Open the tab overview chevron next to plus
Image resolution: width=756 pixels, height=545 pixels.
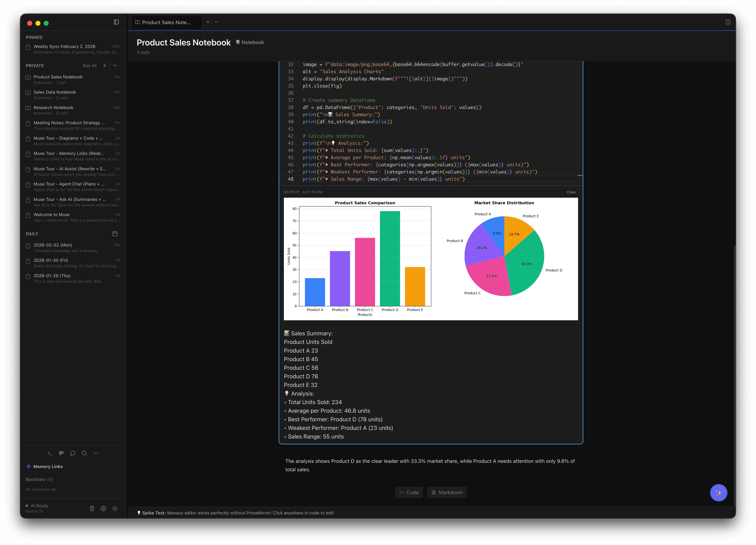pyautogui.click(x=216, y=22)
